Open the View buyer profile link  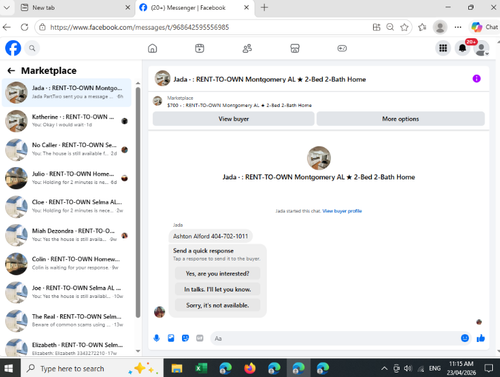coord(342,211)
